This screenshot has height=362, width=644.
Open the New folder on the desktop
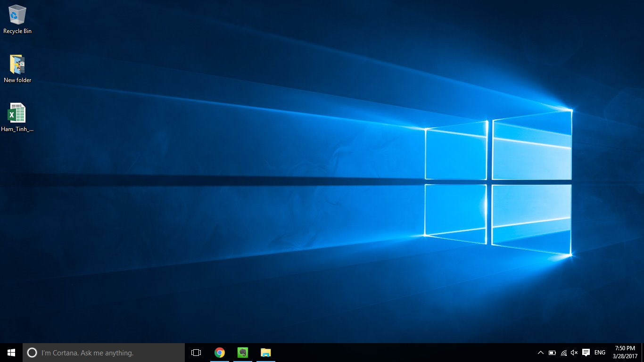point(17,65)
